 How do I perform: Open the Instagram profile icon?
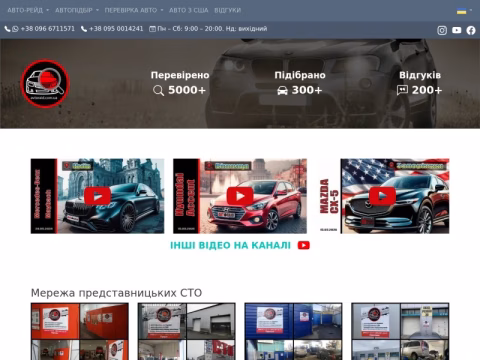[x=442, y=30]
